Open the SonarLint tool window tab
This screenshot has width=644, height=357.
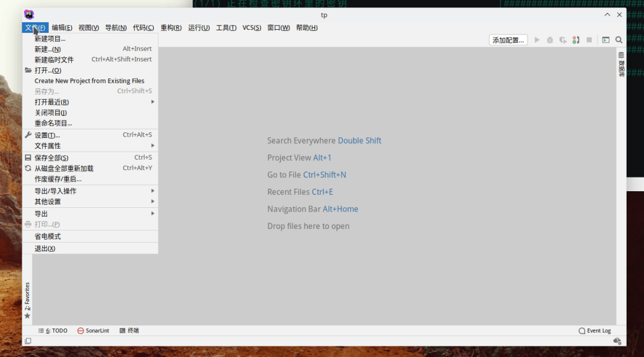click(93, 331)
